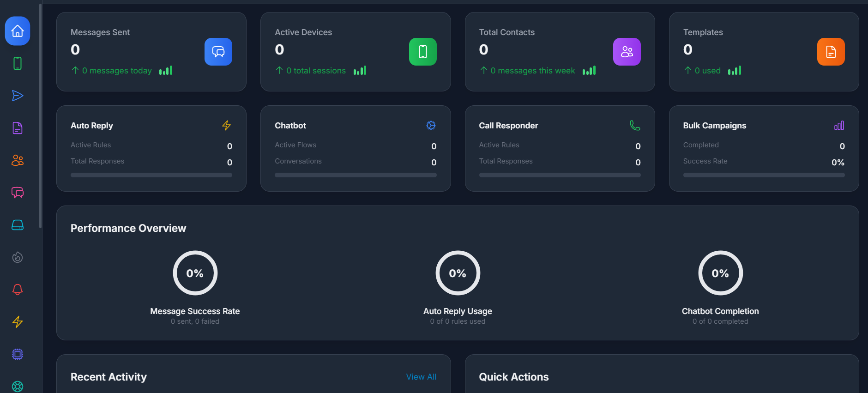This screenshot has width=868, height=393.
Task: Open the Home dashboard from the sidebar
Action: (x=18, y=31)
